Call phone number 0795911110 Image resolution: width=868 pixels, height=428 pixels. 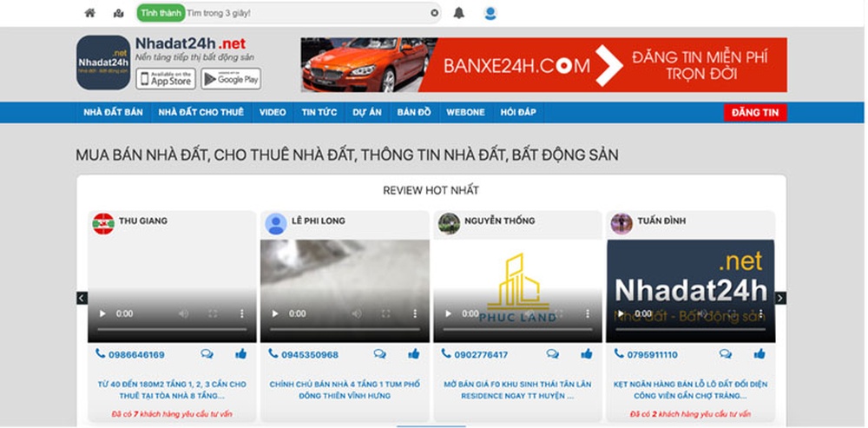[x=646, y=354]
